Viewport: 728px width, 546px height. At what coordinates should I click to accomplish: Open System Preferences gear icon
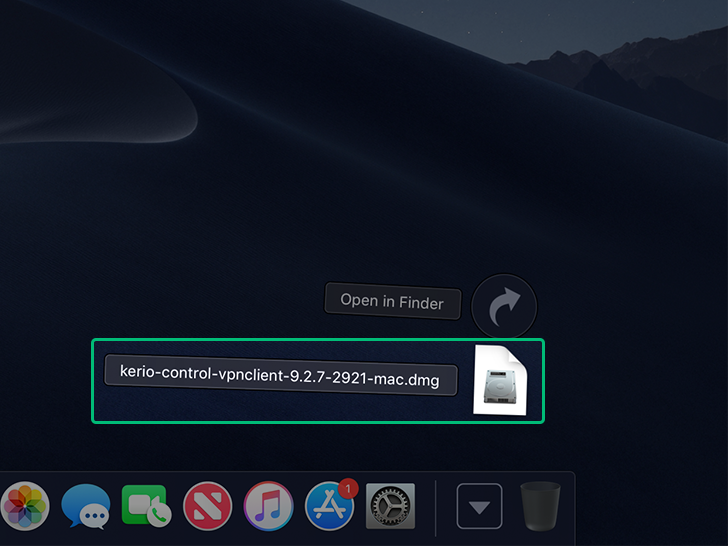390,506
